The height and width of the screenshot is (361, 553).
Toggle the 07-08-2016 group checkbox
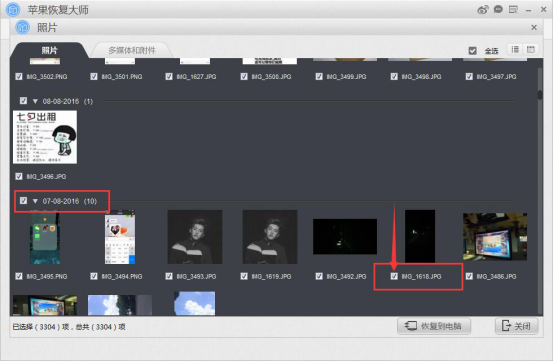(23, 201)
